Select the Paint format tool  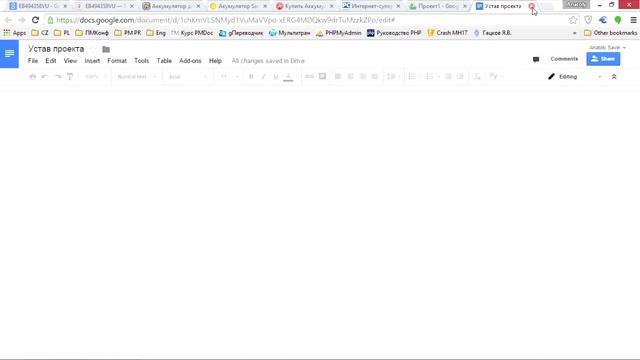70,77
